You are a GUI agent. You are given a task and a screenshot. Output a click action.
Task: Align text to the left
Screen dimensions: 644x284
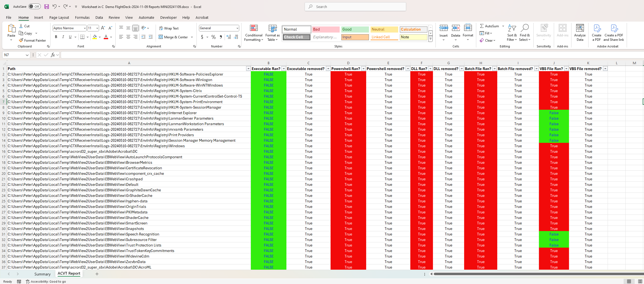pyautogui.click(x=121, y=37)
